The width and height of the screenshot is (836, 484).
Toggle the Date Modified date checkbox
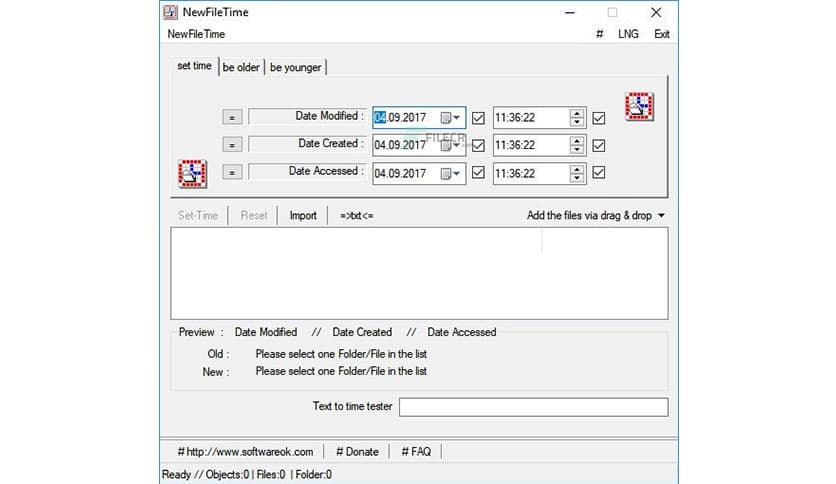(x=478, y=117)
